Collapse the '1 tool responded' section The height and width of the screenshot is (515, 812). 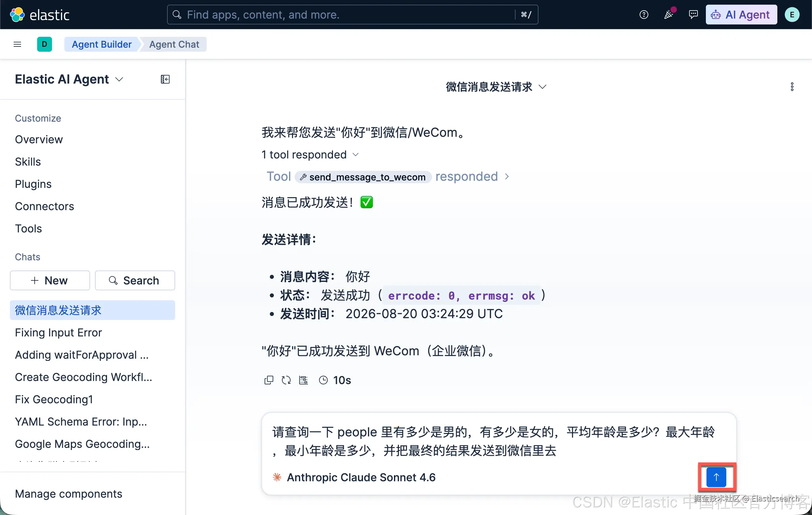click(x=310, y=154)
